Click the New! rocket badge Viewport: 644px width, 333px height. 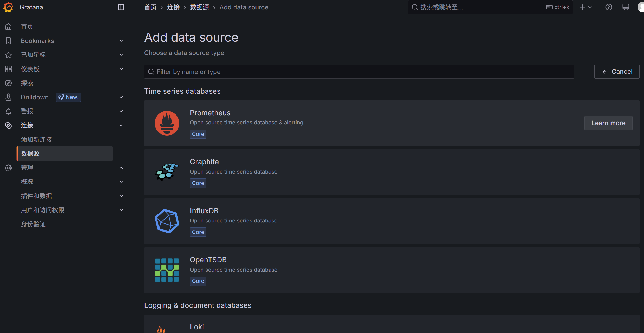68,97
